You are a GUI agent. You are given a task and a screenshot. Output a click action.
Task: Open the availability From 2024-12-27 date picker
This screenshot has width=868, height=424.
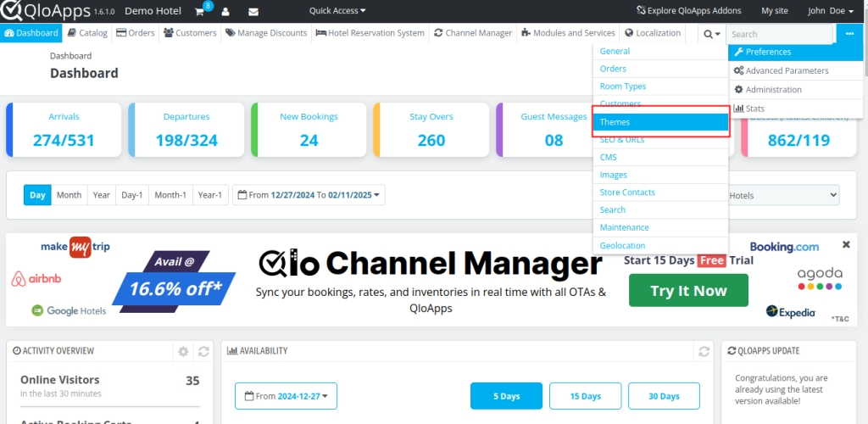point(286,396)
